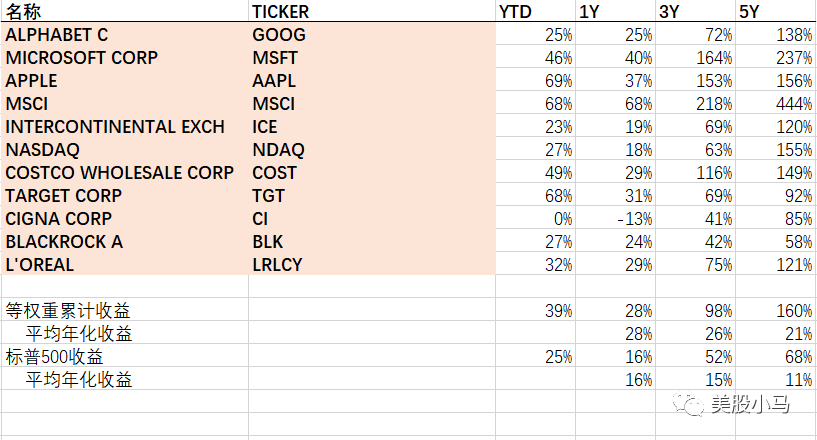Screen dimensions: 817x440
Task: Click the NDAQ ticker cell
Action: (x=372, y=149)
